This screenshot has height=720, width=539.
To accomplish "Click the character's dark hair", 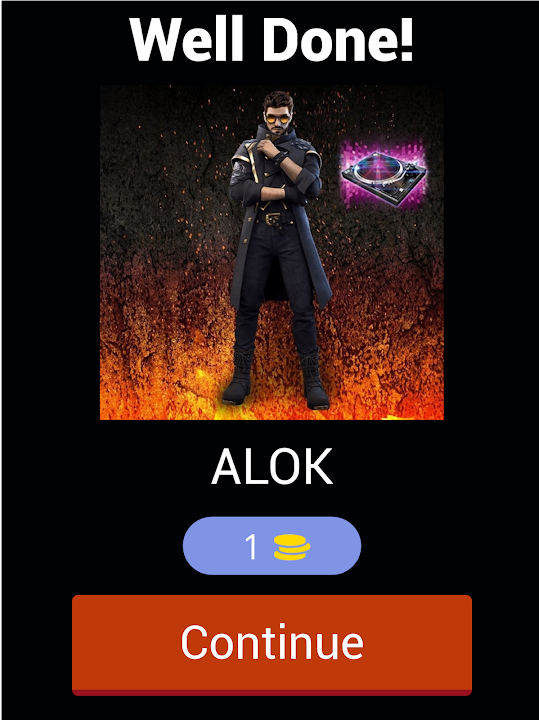I will (278, 100).
